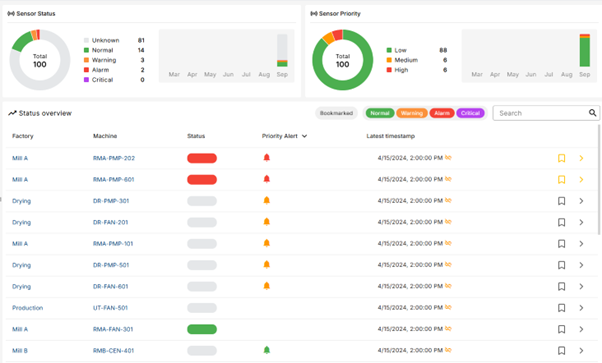Screen dimensions: 602x363
Task: Click the High priority legend entry
Action: 397,70
